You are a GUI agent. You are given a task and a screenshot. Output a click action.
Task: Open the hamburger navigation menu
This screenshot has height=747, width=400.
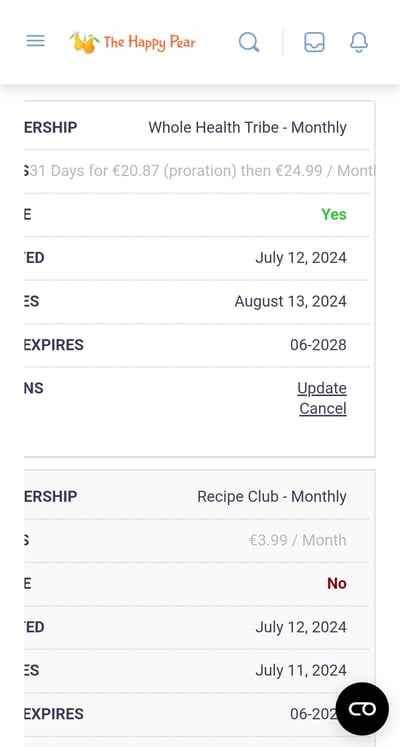[35, 41]
